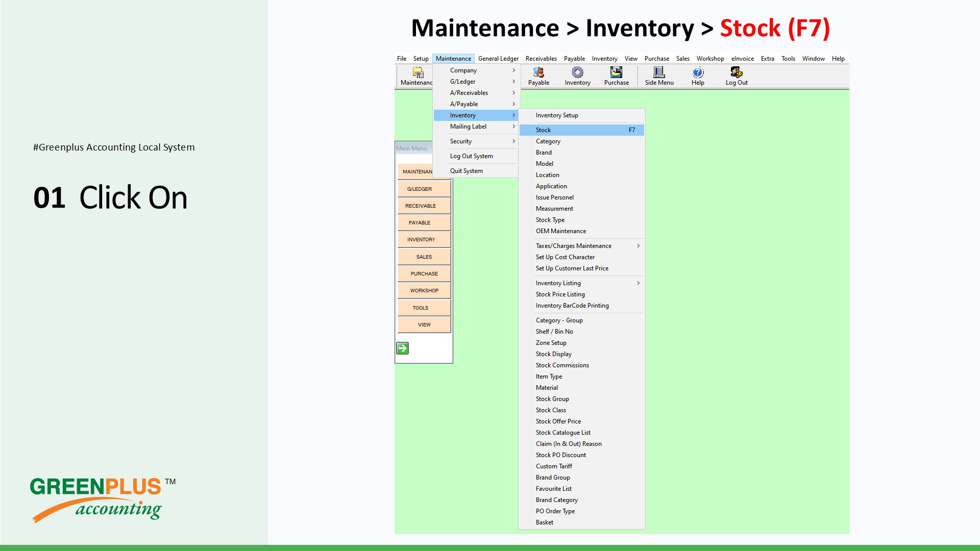
Task: Open the Maintenance menu in menu bar
Action: tap(453, 59)
